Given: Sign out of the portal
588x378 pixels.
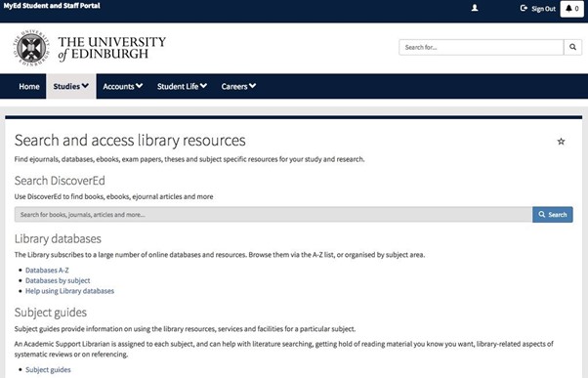Looking at the screenshot, I should 538,8.
